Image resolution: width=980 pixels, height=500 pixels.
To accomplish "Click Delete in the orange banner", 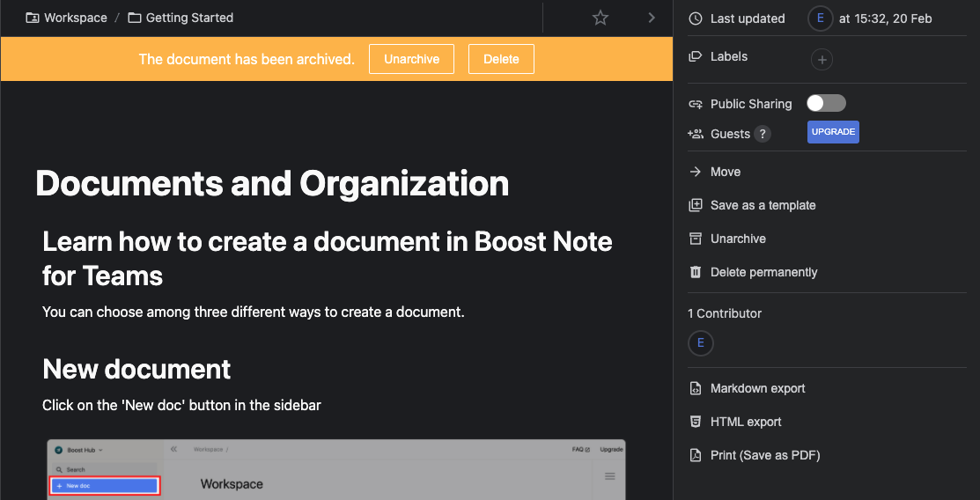I will [501, 59].
